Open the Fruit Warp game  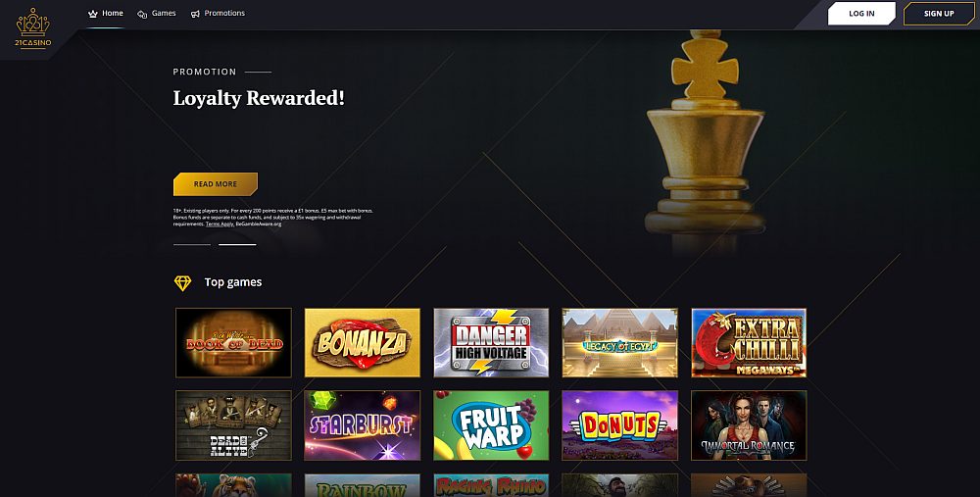(491, 425)
